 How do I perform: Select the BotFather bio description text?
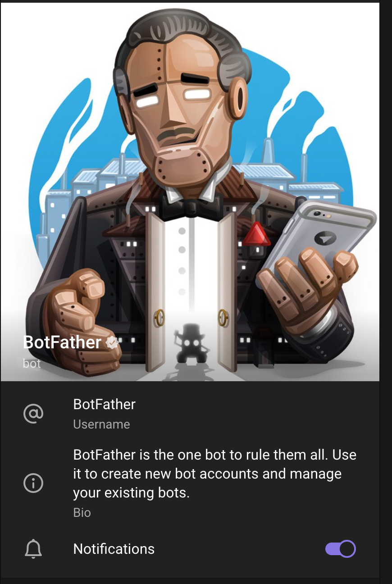point(215,474)
